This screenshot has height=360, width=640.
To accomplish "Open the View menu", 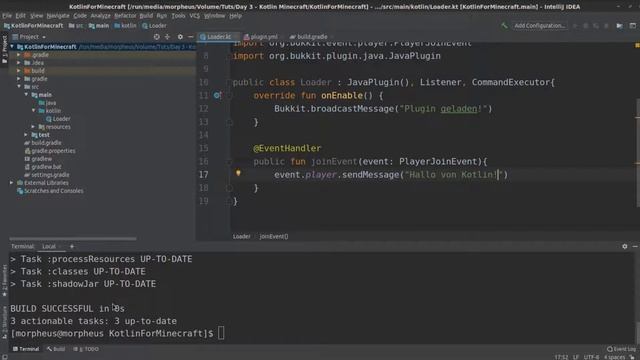I will point(36,16).
